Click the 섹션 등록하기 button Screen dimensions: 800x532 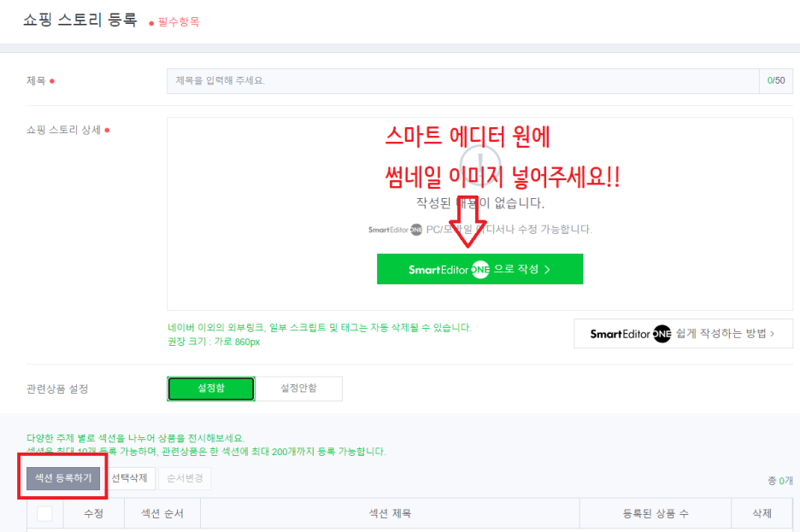[63, 478]
